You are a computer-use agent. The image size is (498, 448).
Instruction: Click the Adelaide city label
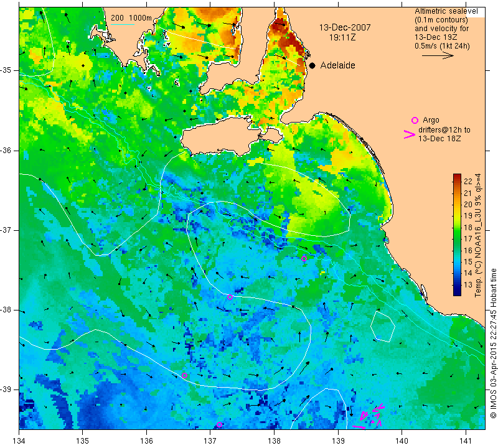(337, 65)
